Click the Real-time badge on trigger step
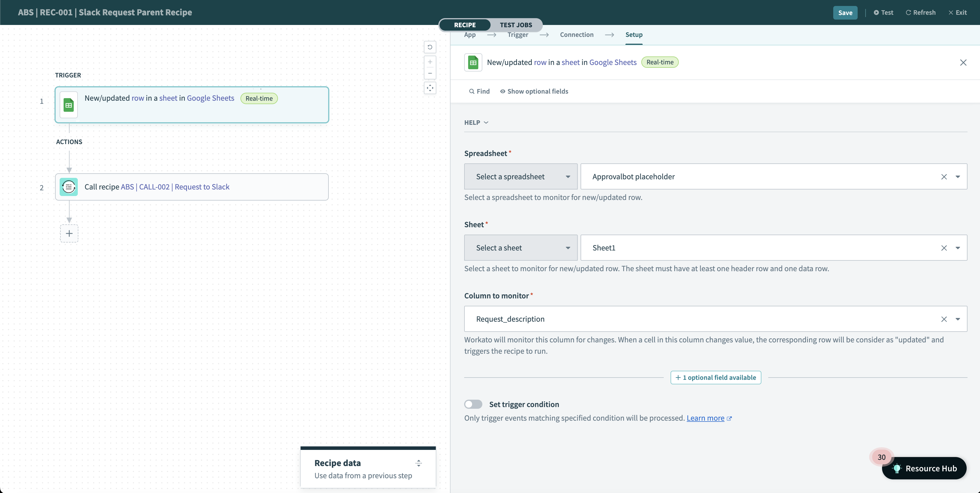 point(259,98)
